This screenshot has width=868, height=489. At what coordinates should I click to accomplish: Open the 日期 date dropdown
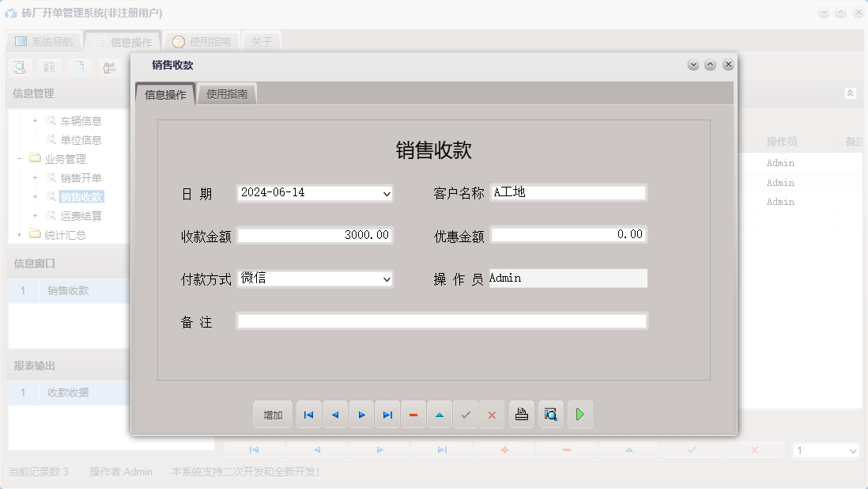[385, 193]
